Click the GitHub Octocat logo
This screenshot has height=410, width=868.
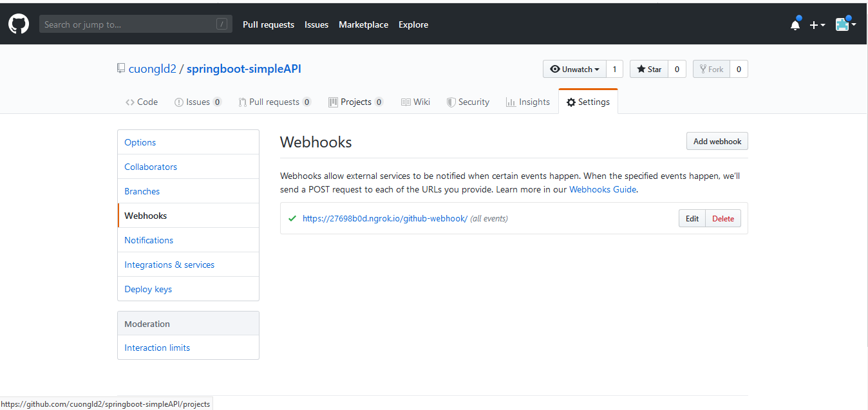point(19,24)
